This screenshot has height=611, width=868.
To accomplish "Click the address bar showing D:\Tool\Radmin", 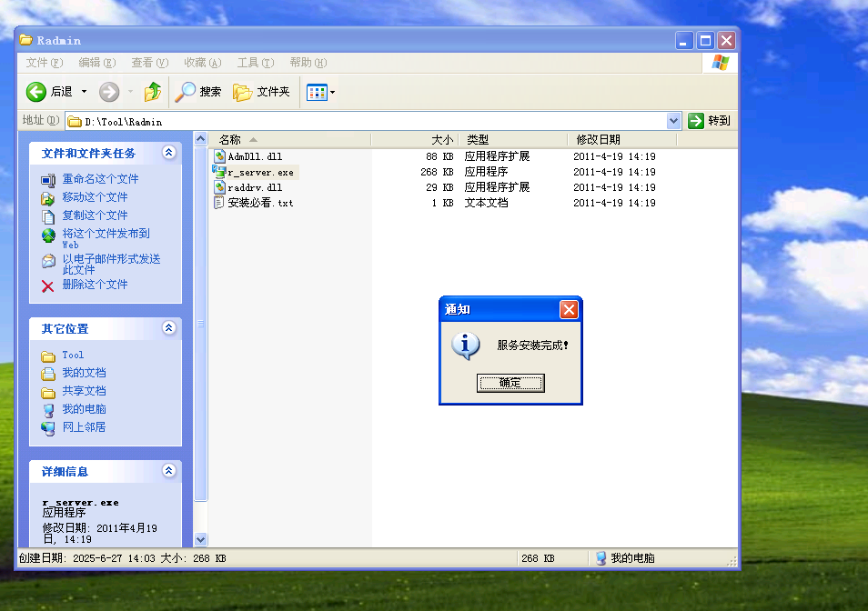I will (x=366, y=121).
